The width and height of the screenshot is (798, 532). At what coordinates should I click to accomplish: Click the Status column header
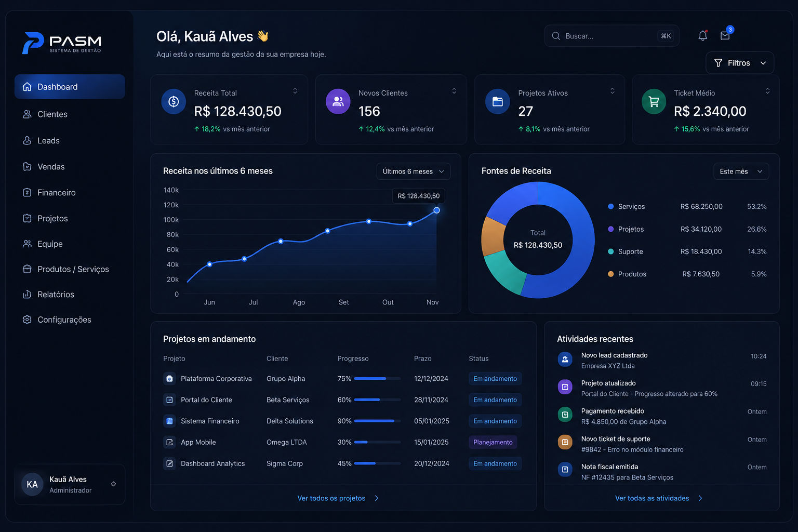478,358
